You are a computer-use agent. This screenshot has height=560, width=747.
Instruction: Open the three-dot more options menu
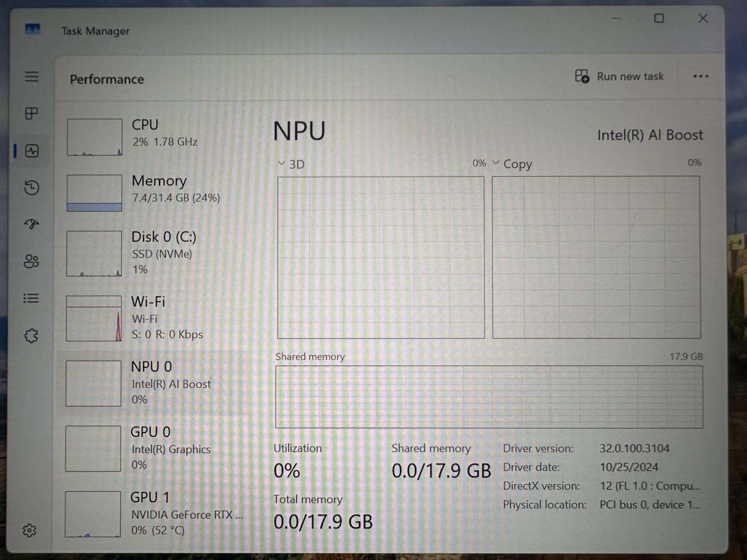coord(700,76)
